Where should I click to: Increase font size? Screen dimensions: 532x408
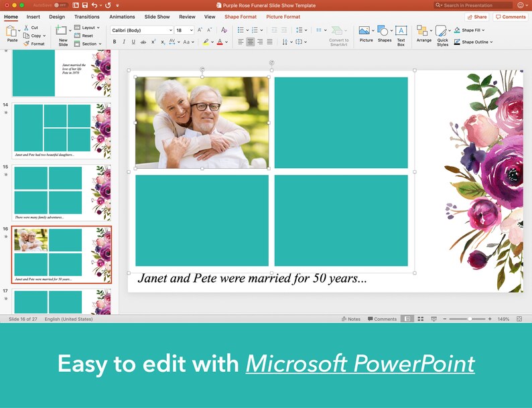coord(200,30)
